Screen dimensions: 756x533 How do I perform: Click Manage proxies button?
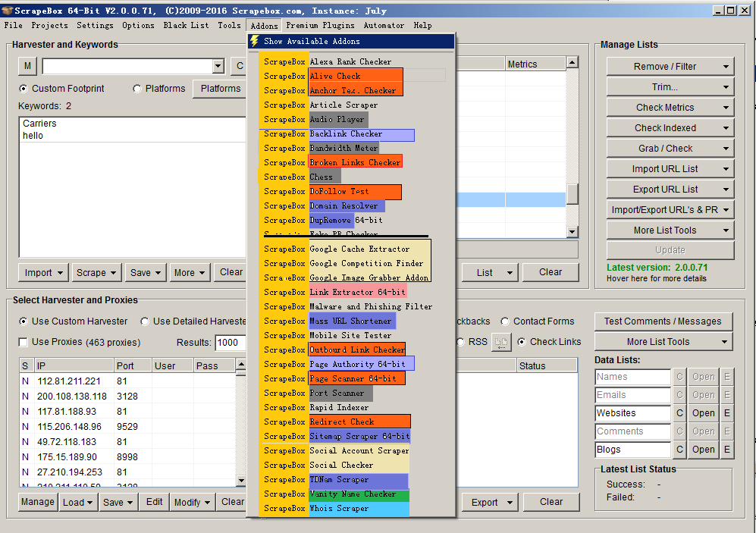38,502
